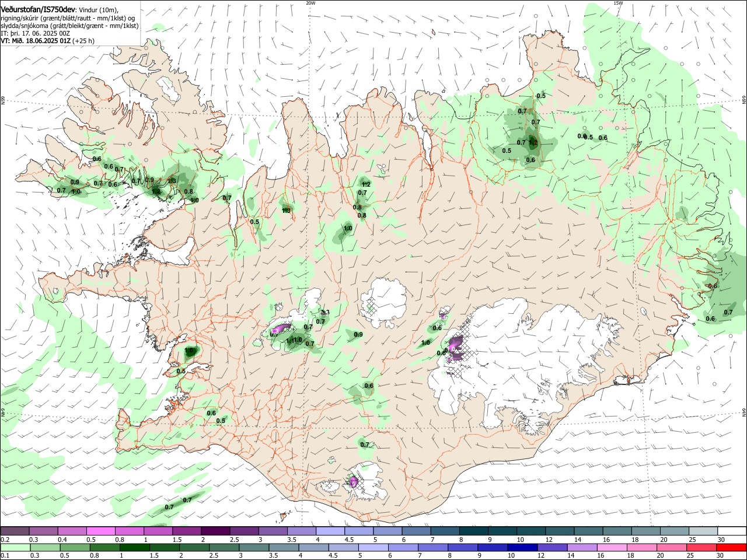Pick the rose pink 20–25 rain swatch
The width and height of the screenshot is (747, 560).
tap(671, 547)
